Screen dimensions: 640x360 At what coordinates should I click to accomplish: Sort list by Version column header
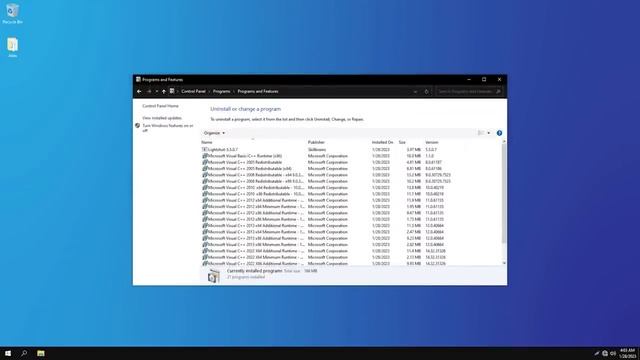point(432,142)
